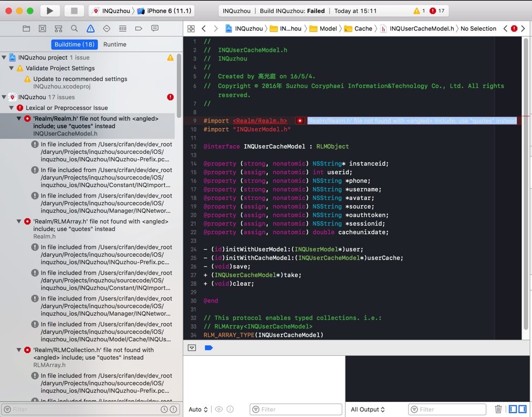
Task: Open the Test navigator diamond icon
Action: pos(107,28)
